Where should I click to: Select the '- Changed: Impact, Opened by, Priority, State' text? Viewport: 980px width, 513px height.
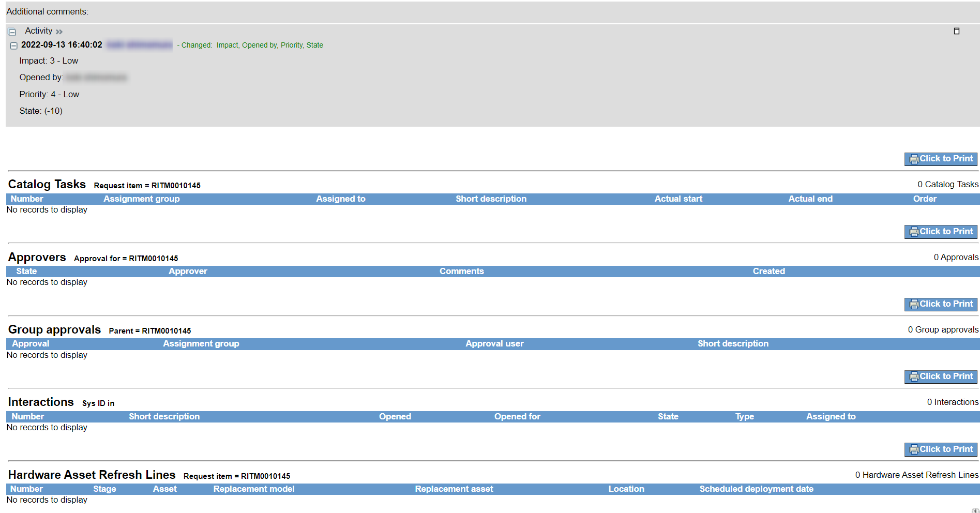pyautogui.click(x=250, y=45)
